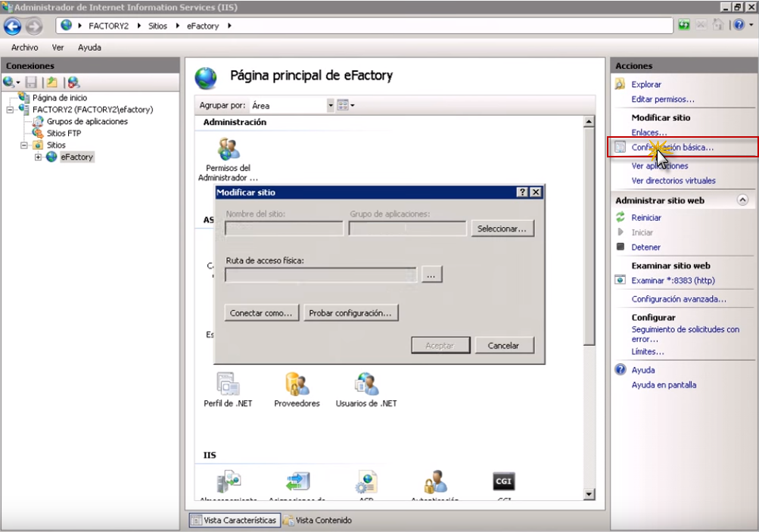Open Editar permisos link
The height and width of the screenshot is (532, 759).
pyautogui.click(x=663, y=99)
